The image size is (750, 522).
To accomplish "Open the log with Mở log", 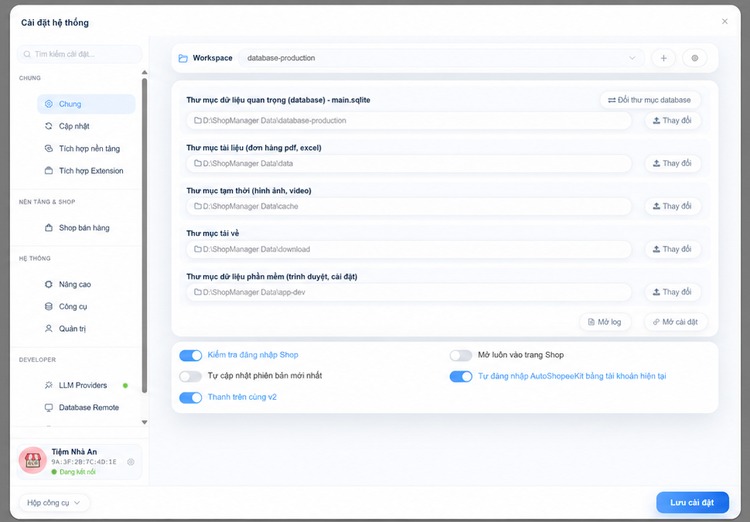I will coord(605,322).
